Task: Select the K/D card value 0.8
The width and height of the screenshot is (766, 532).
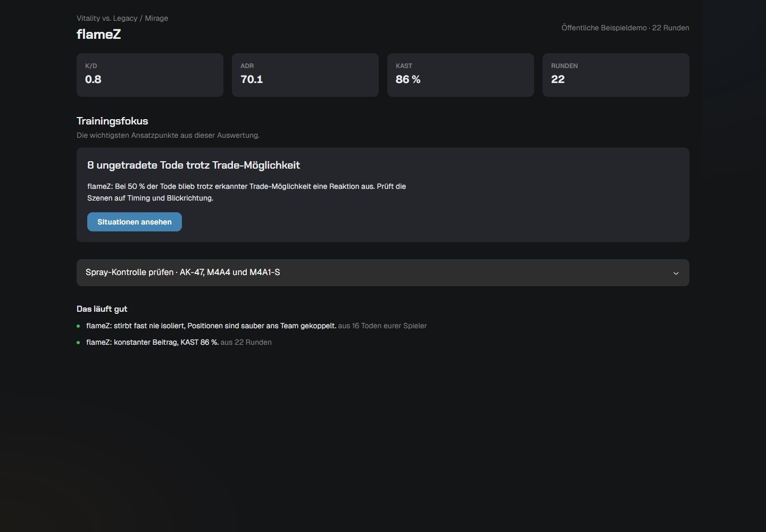Action: coord(93,79)
